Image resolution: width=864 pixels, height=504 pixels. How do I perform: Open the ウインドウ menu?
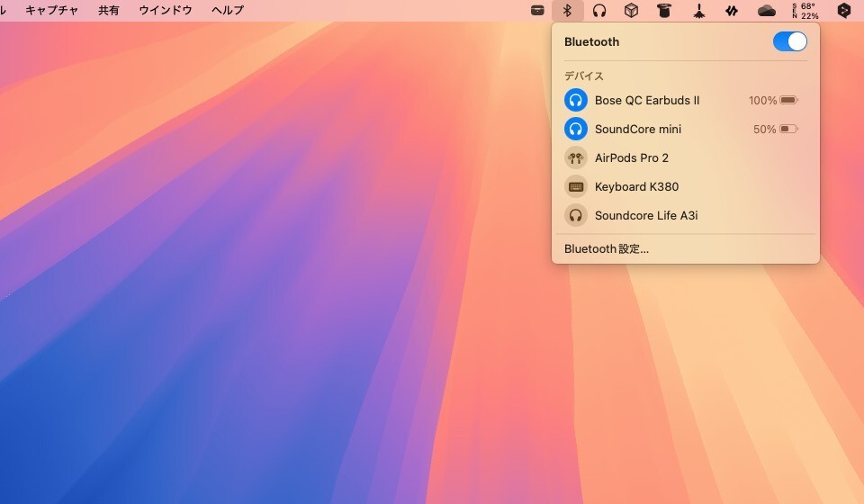(x=166, y=11)
